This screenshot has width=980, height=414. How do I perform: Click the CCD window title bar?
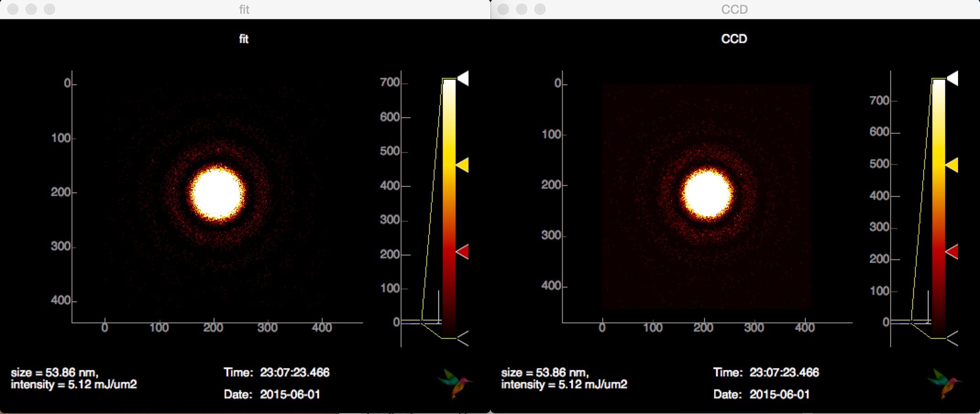pyautogui.click(x=735, y=9)
